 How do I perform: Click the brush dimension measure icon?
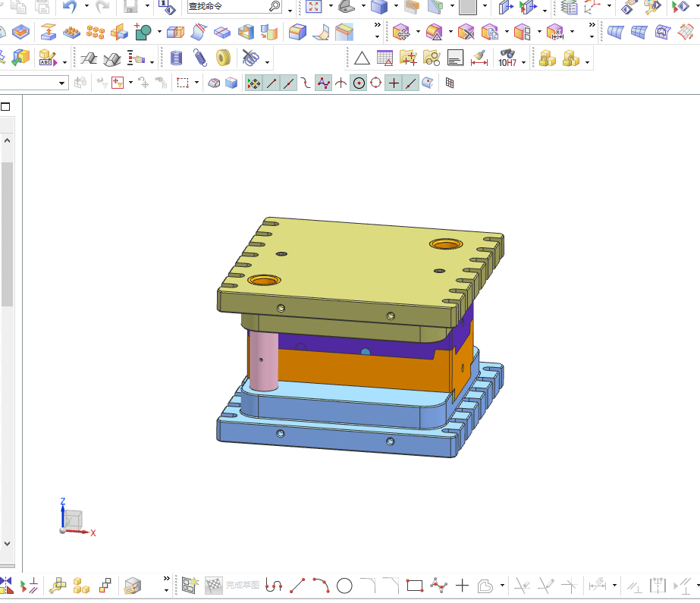point(479,58)
